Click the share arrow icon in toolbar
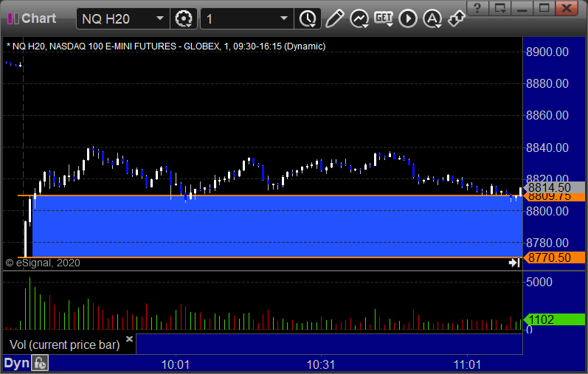Viewport: 588px width, 374px height. click(457, 18)
